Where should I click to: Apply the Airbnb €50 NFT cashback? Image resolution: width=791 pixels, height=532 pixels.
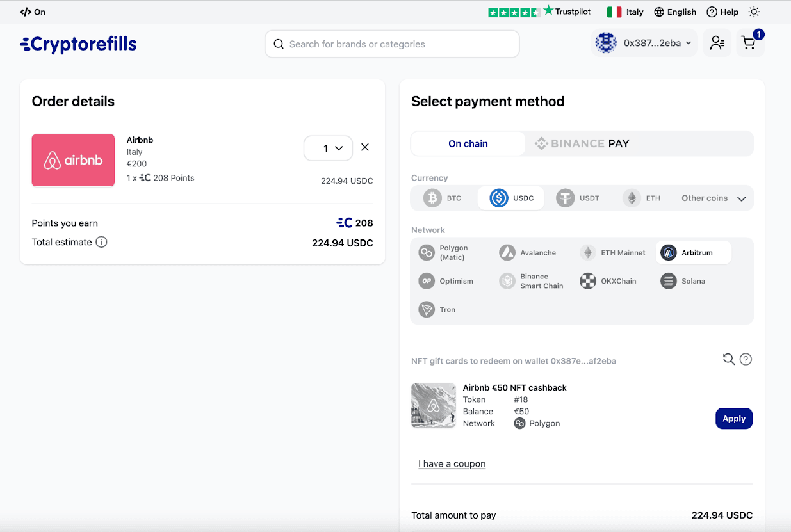(x=734, y=418)
